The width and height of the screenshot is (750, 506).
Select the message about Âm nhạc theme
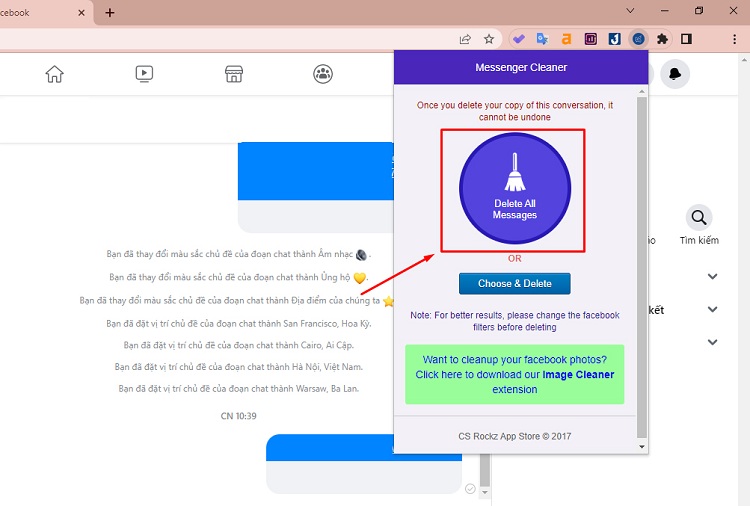239,254
